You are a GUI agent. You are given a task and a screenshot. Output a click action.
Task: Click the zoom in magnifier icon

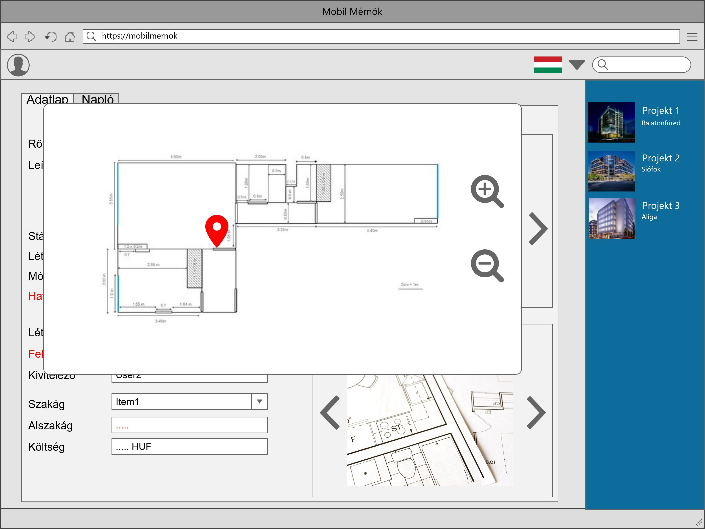[x=487, y=191]
